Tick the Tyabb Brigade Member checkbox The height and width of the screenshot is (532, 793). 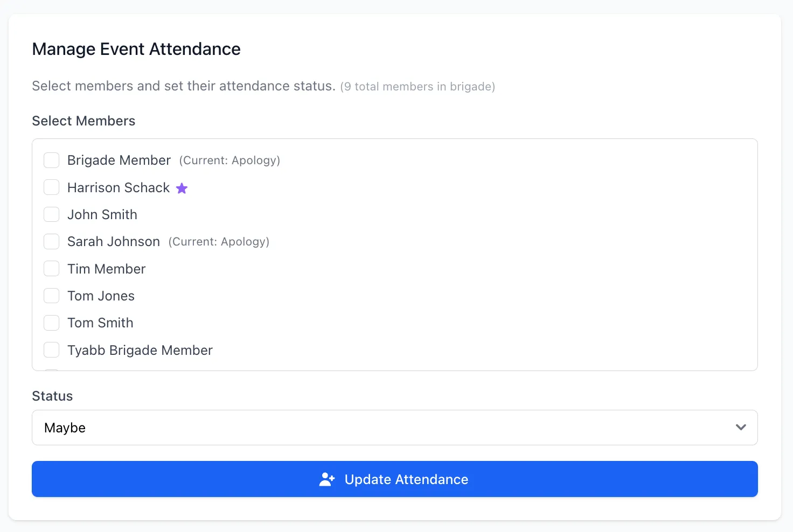point(51,350)
